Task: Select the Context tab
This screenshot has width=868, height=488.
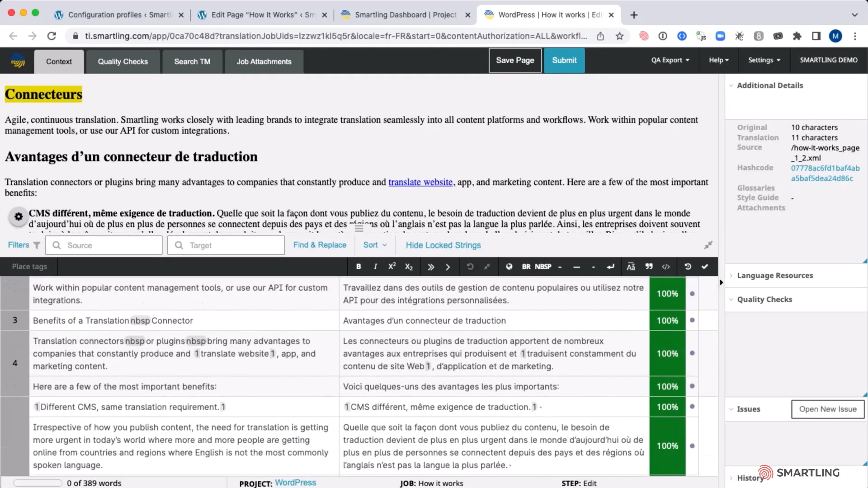Action: click(59, 61)
